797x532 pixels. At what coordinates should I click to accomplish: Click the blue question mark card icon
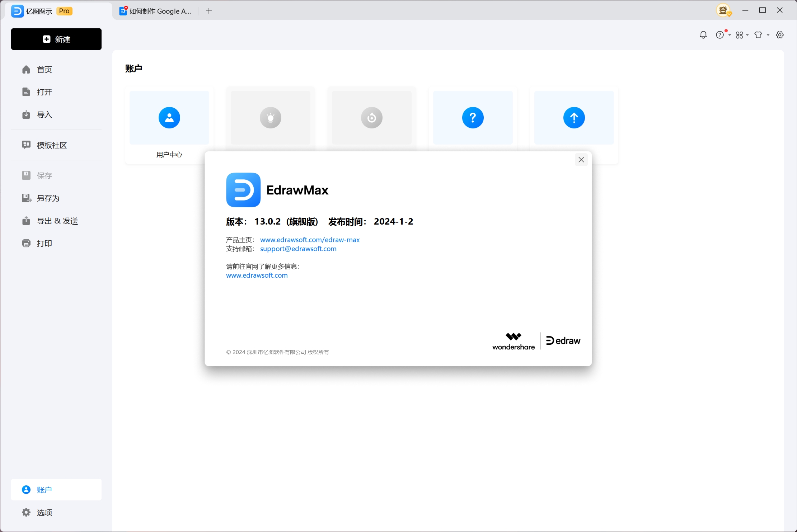point(473,118)
